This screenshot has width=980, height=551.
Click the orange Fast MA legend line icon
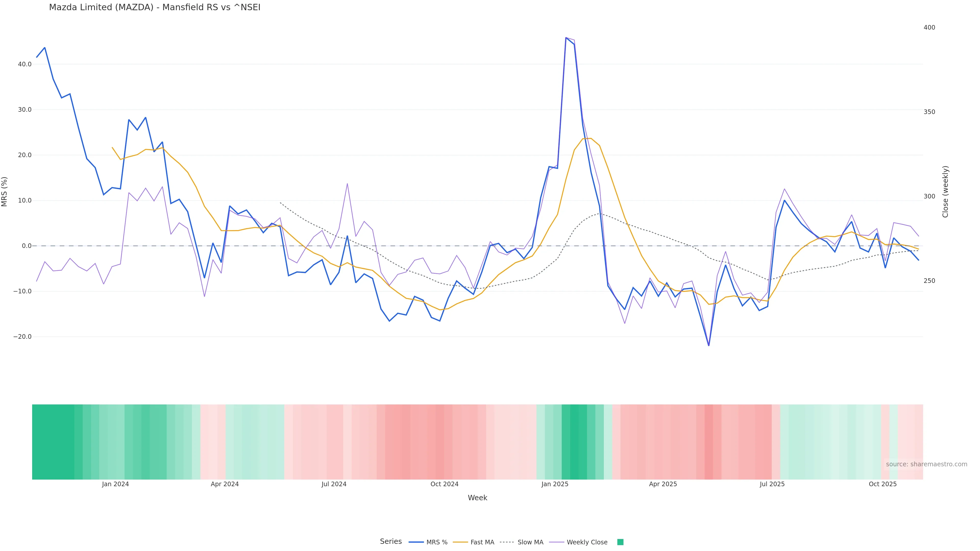[460, 542]
